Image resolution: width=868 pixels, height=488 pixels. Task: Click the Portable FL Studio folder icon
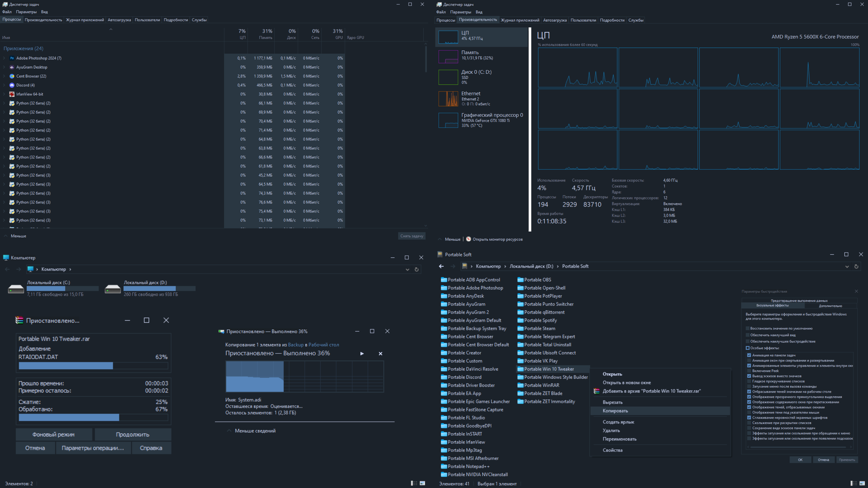(444, 418)
